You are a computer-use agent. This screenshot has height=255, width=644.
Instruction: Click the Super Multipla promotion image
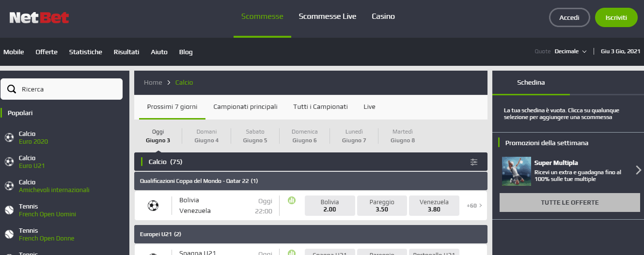point(516,171)
